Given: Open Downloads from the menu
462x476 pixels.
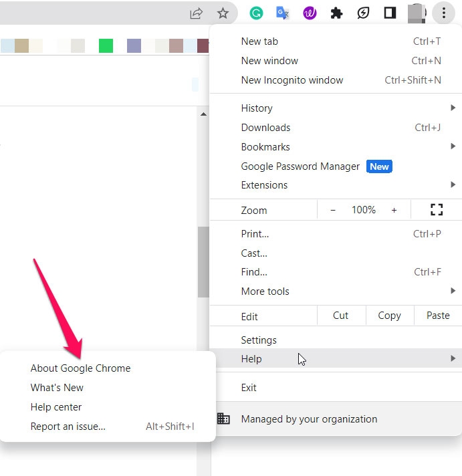Looking at the screenshot, I should point(336,128).
